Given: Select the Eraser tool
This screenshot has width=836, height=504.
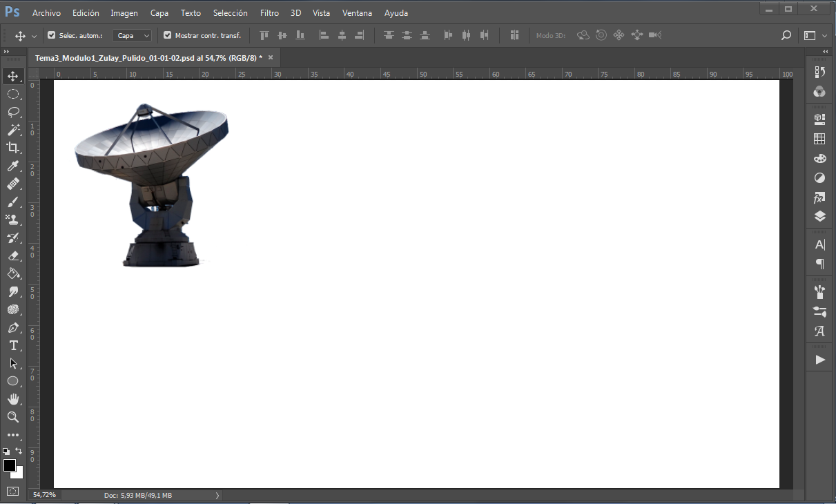Looking at the screenshot, I should click(x=13, y=255).
